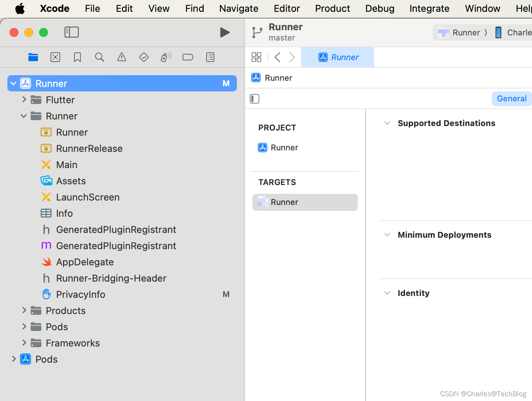Collapse the root Runner project chevron

click(13, 83)
